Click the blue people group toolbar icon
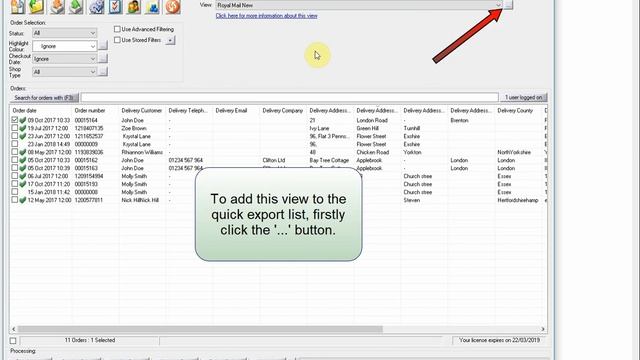The height and width of the screenshot is (360, 640). [152, 7]
